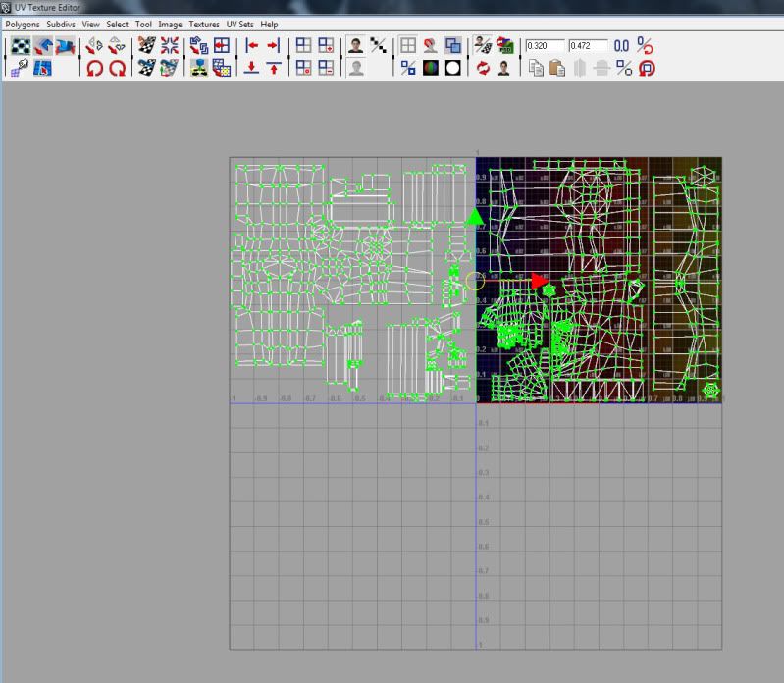Align UVs to maximum U
Image resolution: width=784 pixels, height=683 pixels.
tap(274, 46)
